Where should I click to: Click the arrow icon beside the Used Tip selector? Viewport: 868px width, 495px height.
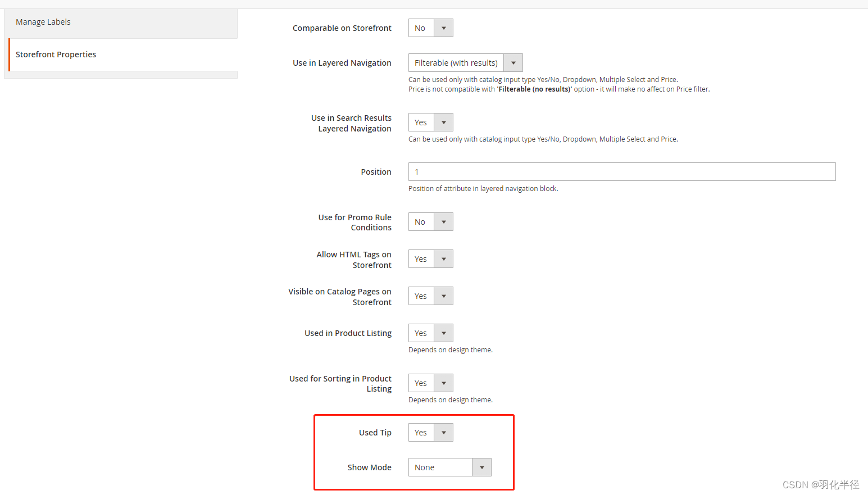443,432
